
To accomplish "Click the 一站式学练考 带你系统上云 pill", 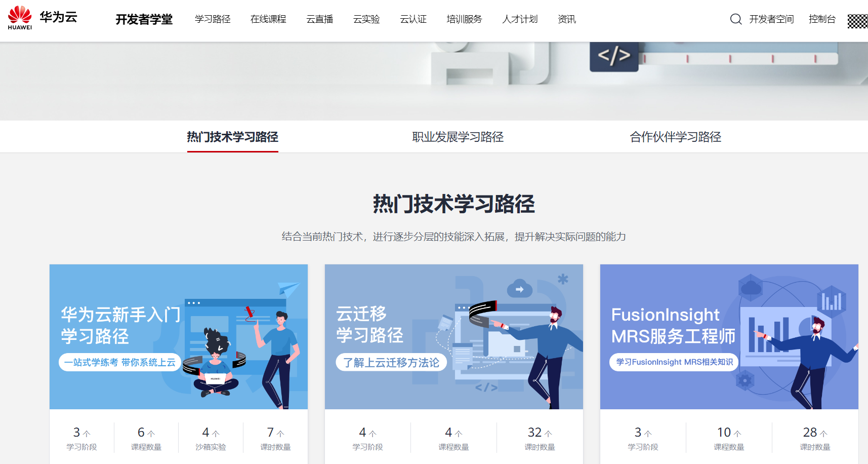I will (x=120, y=362).
